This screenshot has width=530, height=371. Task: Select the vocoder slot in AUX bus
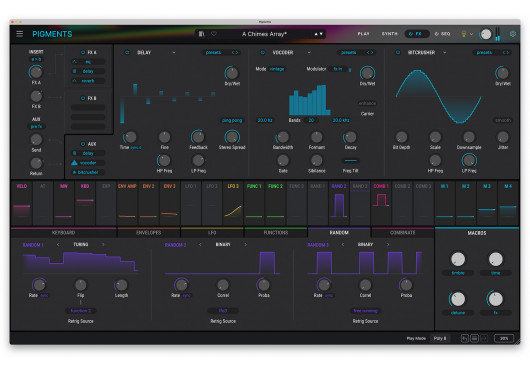(88, 163)
